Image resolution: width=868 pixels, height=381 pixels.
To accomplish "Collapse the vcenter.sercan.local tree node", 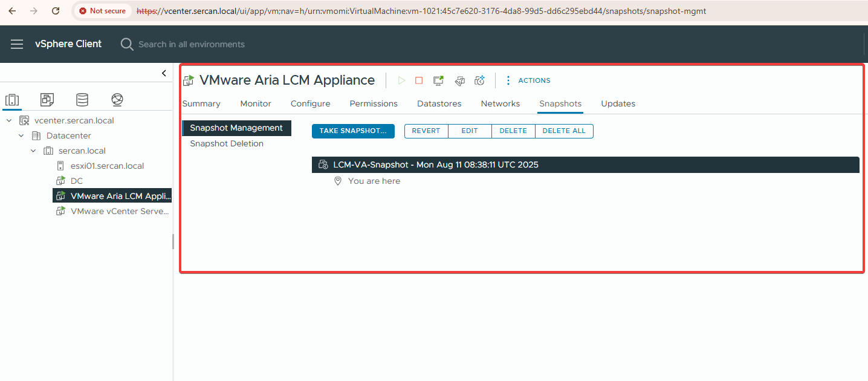I will (9, 120).
